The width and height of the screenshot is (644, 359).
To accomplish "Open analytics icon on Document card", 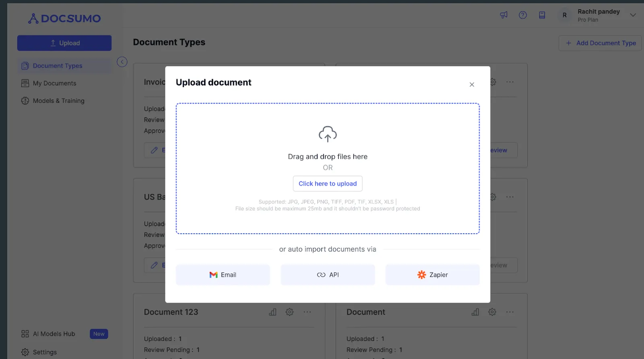I will (475, 312).
